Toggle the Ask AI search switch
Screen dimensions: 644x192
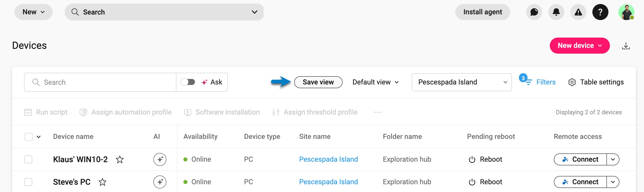(188, 82)
